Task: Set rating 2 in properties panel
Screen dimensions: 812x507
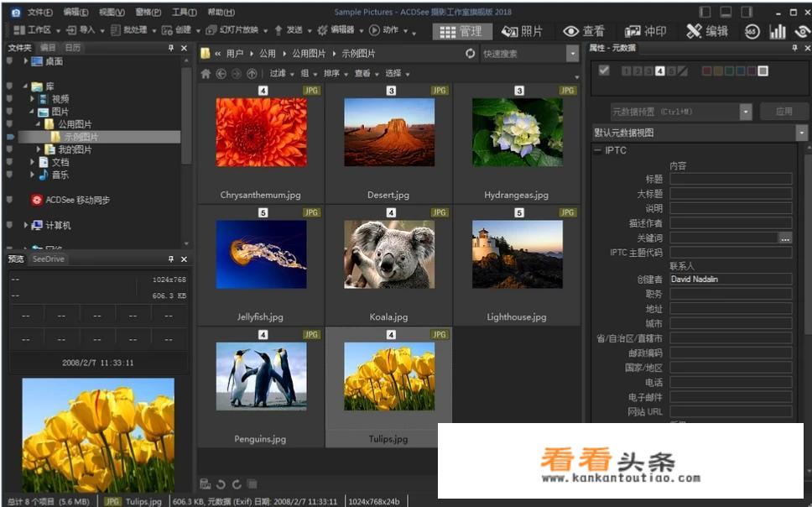Action: tap(638, 71)
